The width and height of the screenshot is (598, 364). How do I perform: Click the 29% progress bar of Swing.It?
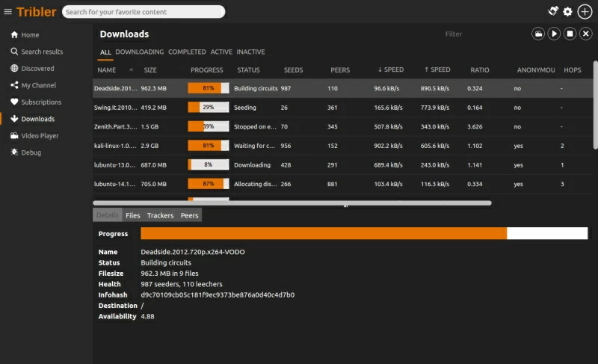point(209,107)
